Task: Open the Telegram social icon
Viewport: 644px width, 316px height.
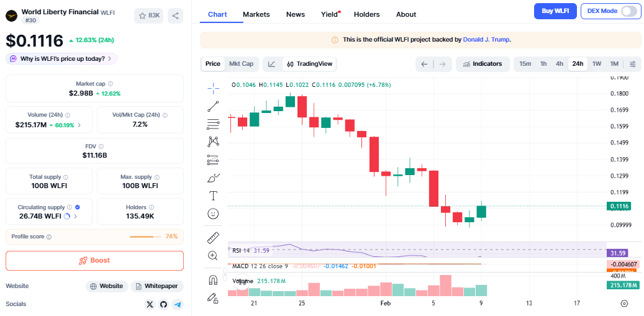Action: click(x=178, y=304)
